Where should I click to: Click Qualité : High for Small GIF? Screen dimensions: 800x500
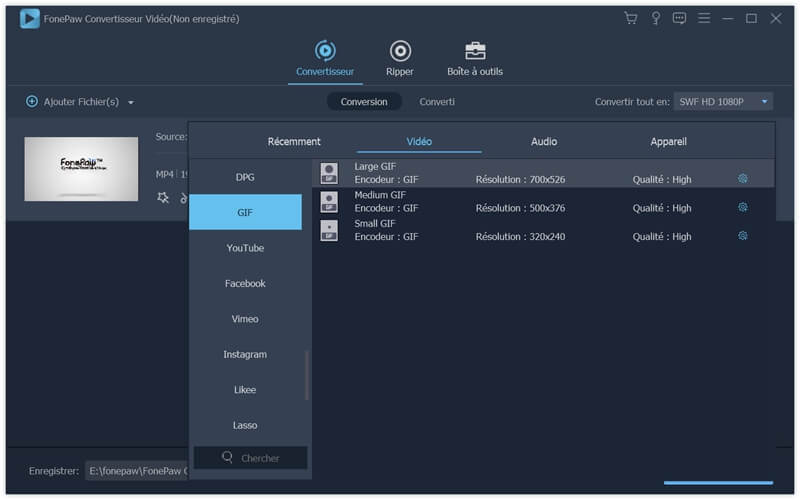coord(662,237)
